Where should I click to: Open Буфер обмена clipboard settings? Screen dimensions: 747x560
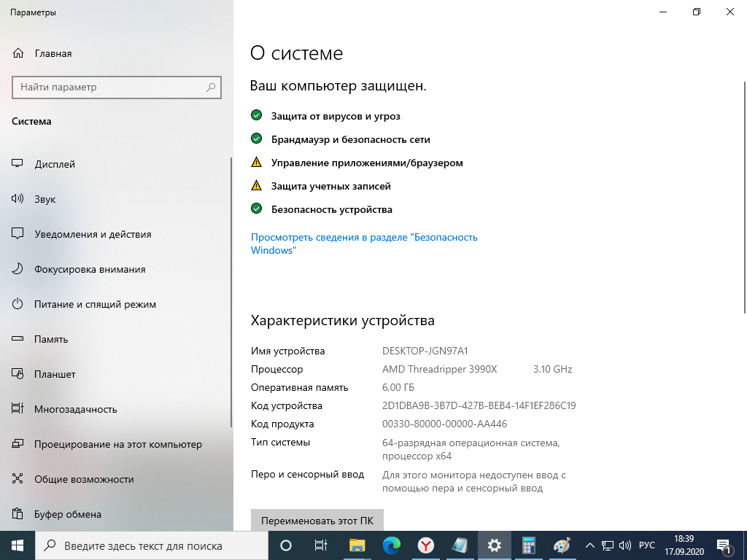[68, 514]
